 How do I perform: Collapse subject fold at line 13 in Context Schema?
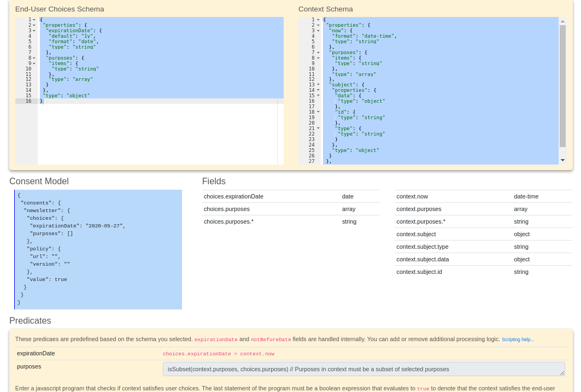coord(318,85)
